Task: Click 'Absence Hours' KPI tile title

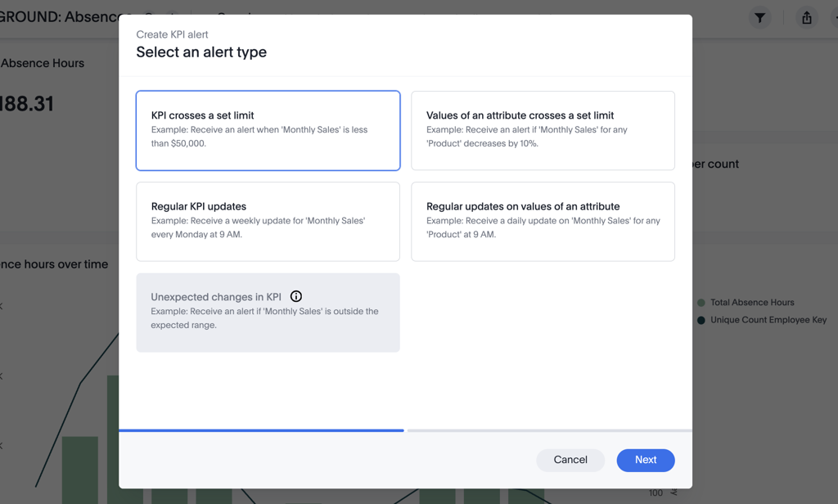Action: coord(43,63)
